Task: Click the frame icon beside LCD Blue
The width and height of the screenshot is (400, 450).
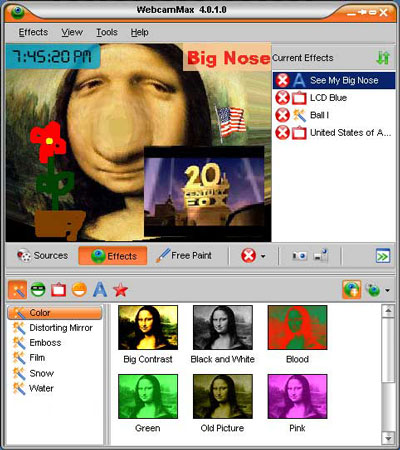Action: pos(299,98)
